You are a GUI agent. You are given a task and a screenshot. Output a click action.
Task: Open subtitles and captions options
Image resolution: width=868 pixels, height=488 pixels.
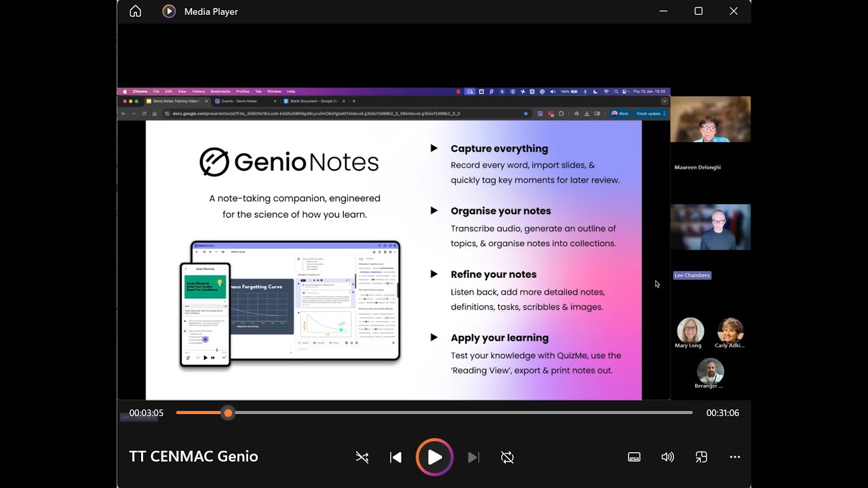coord(634,457)
